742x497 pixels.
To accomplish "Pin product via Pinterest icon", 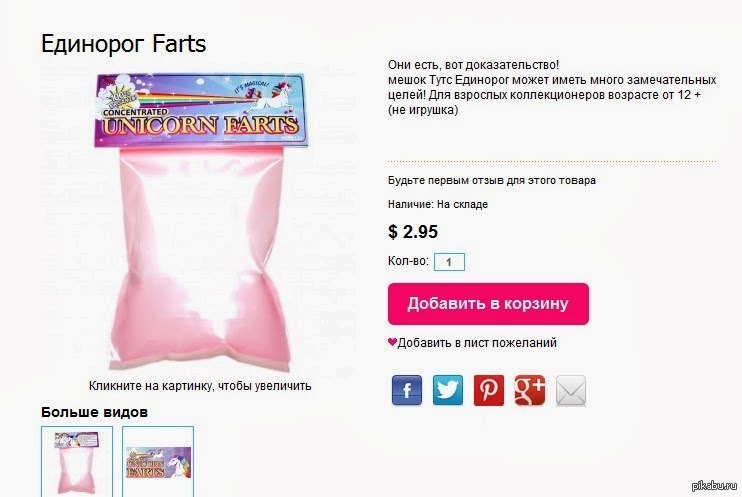I will point(489,390).
